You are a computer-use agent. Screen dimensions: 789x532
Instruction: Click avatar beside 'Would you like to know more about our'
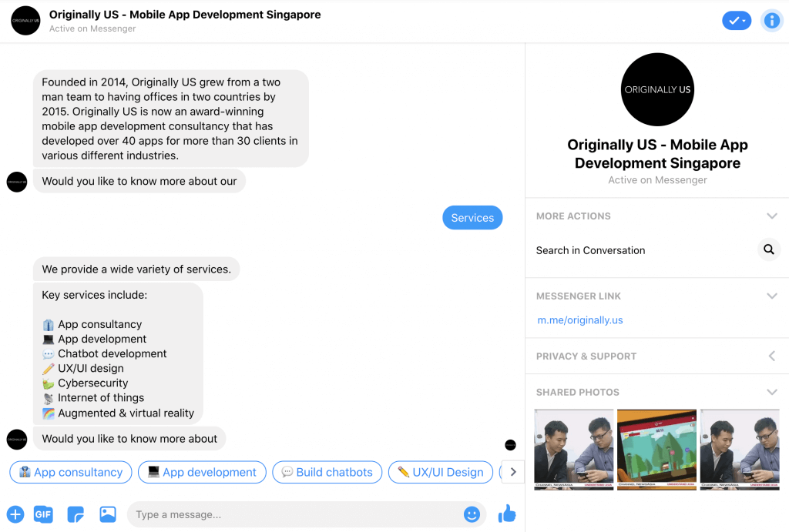coord(17,182)
